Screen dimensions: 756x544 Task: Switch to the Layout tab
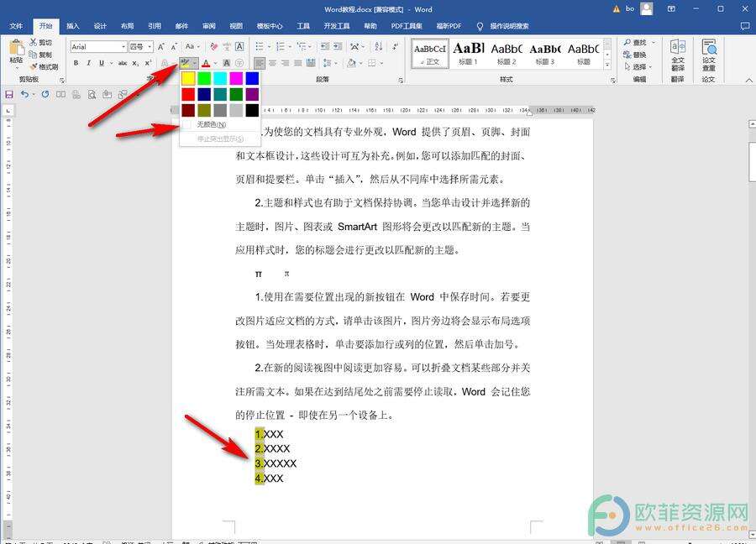pyautogui.click(x=128, y=26)
